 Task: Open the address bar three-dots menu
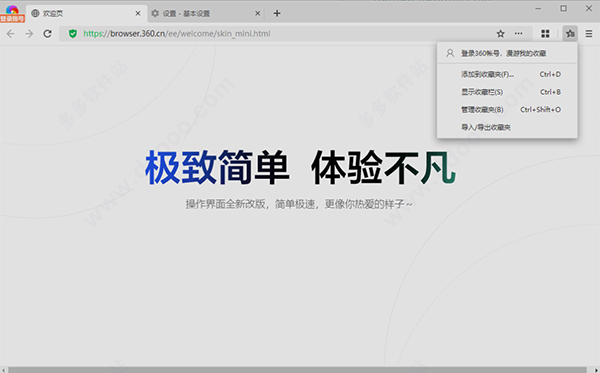pyautogui.click(x=518, y=33)
